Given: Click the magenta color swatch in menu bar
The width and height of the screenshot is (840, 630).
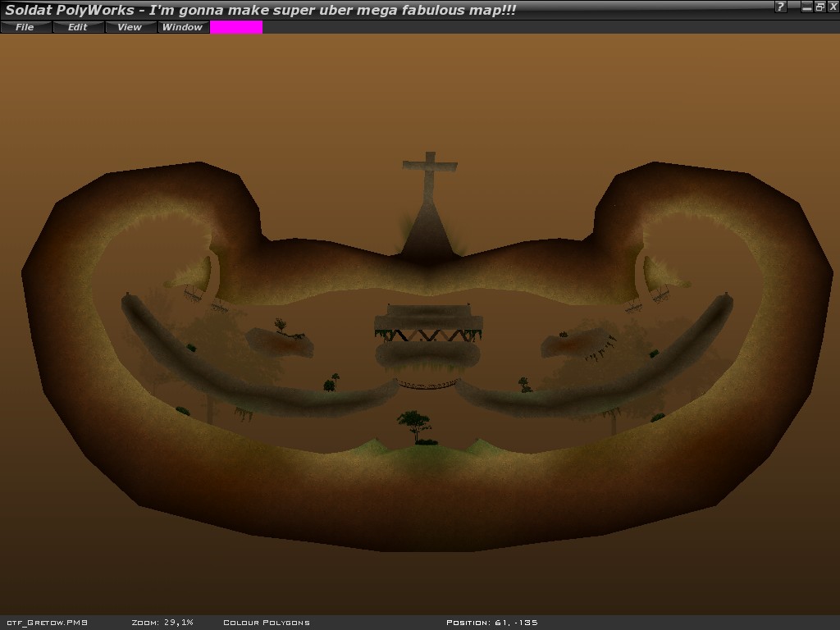Looking at the screenshot, I should pyautogui.click(x=236, y=27).
